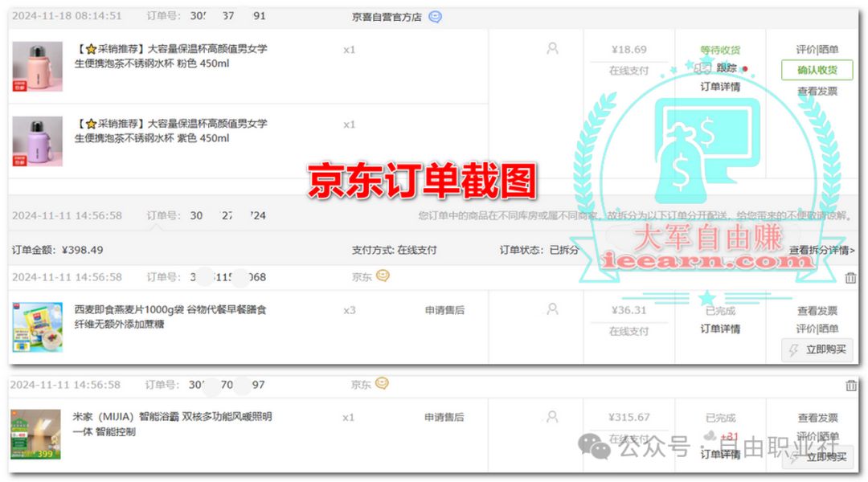This screenshot has width=868, height=482.
Task: Click 跟踪 to track the shipment
Action: [727, 68]
